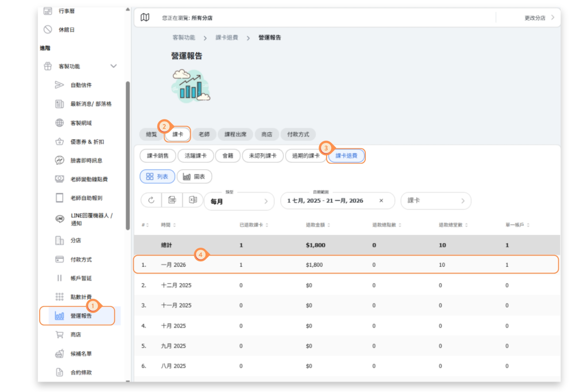Click the sidebar vertical scrollbar thumb
This screenshot has width=588, height=392.
click(128, 155)
